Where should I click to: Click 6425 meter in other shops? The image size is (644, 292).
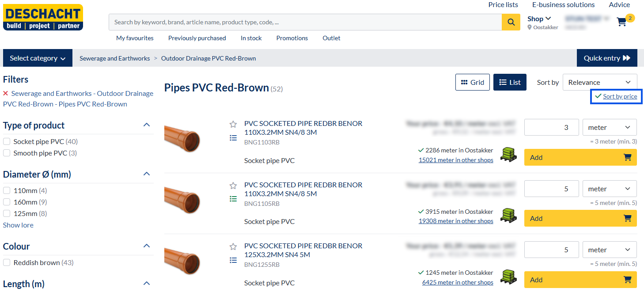coord(458,282)
